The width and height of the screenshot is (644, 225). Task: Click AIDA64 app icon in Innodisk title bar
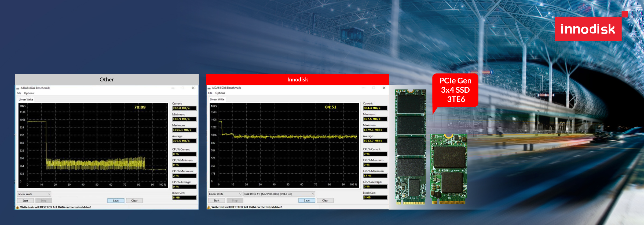(209, 88)
